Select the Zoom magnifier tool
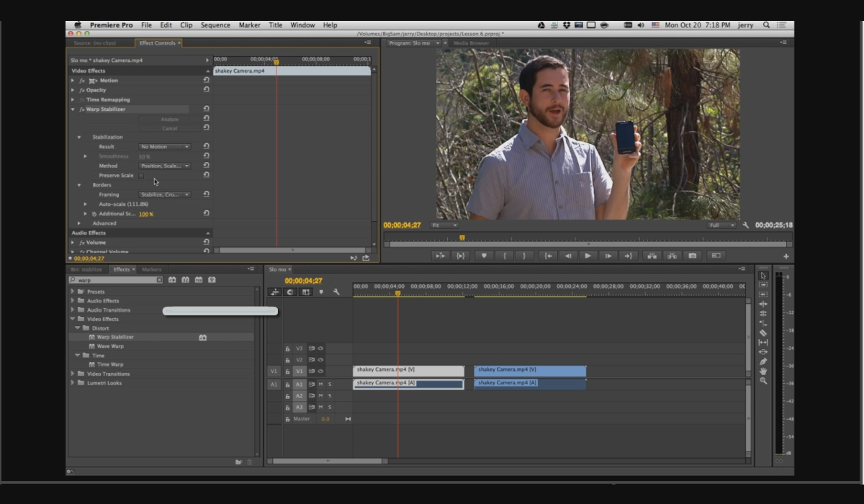The image size is (864, 504). [763, 380]
